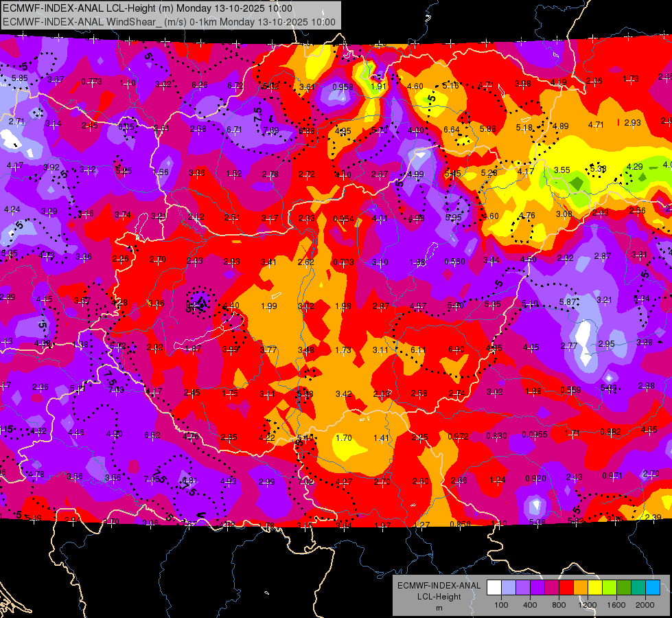Click the wind shear value '5.95'
The height and width of the screenshot is (618, 672).
click(x=454, y=218)
